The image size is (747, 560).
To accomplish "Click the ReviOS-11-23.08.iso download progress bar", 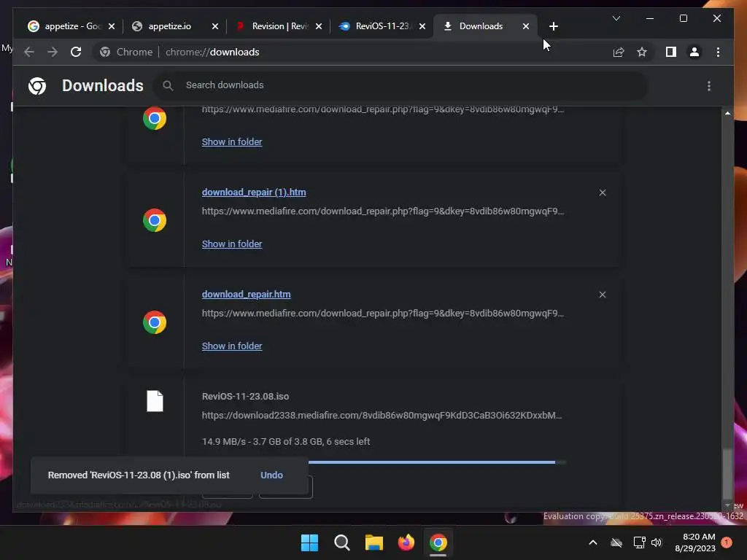I will click(x=438, y=462).
